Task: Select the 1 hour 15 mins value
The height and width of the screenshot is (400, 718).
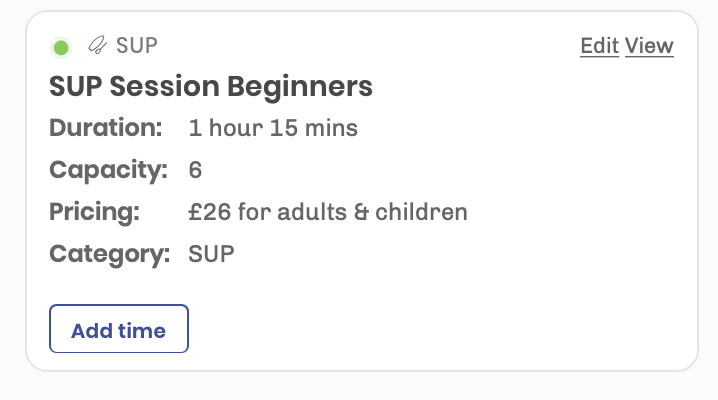Action: click(x=273, y=128)
